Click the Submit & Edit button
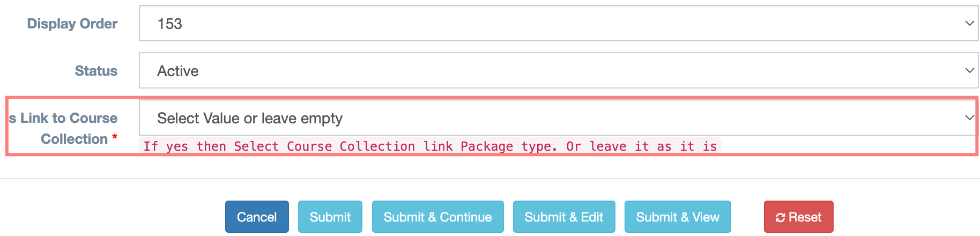Viewport: 980px width, 236px height. (563, 217)
